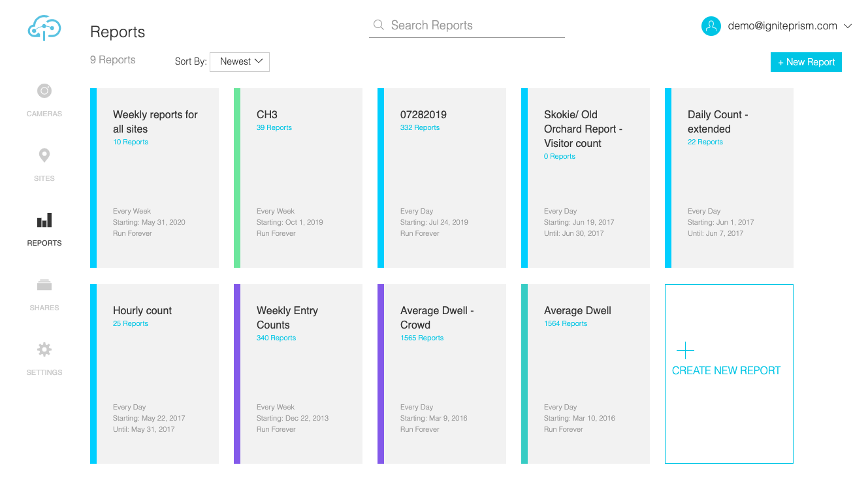The width and height of the screenshot is (868, 484).
Task: Click the CREATE NEW REPORT card text
Action: point(726,370)
